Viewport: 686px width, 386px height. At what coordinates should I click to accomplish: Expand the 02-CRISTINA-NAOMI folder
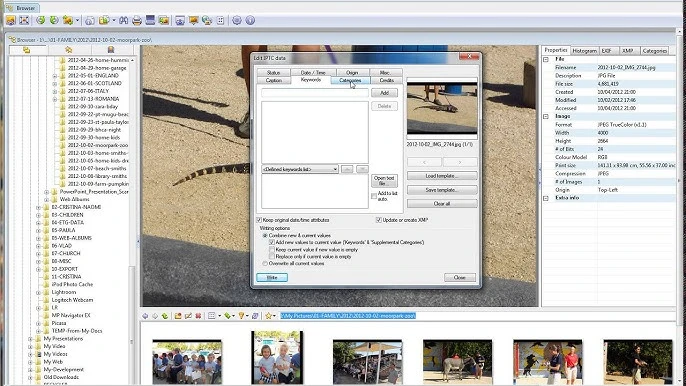38,207
